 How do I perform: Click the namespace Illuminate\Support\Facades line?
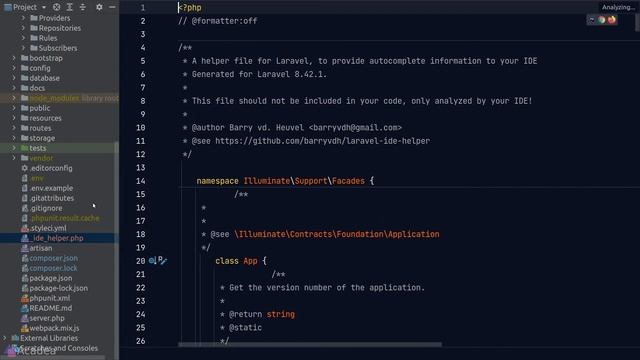[285, 181]
